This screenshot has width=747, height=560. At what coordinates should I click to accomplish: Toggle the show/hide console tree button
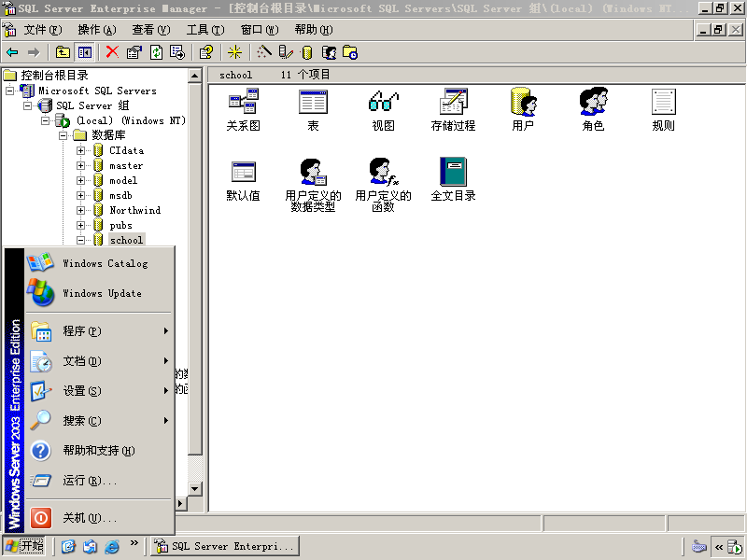point(85,52)
